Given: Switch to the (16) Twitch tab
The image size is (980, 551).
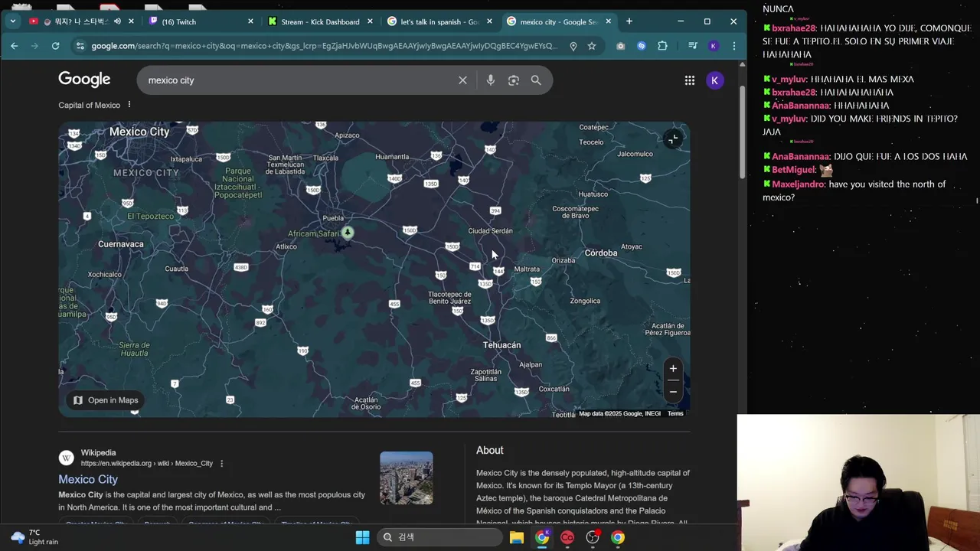Looking at the screenshot, I should (x=201, y=21).
